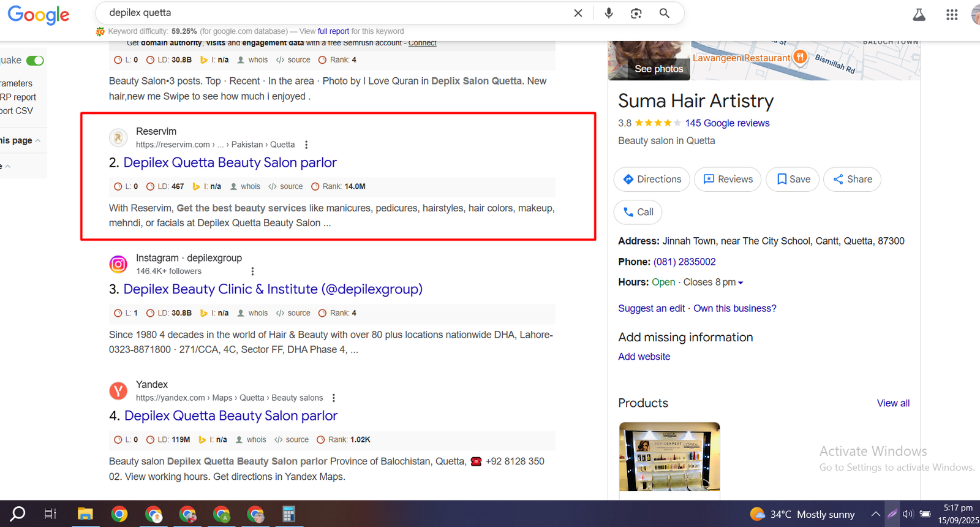Clear the search box with the X icon

578,13
